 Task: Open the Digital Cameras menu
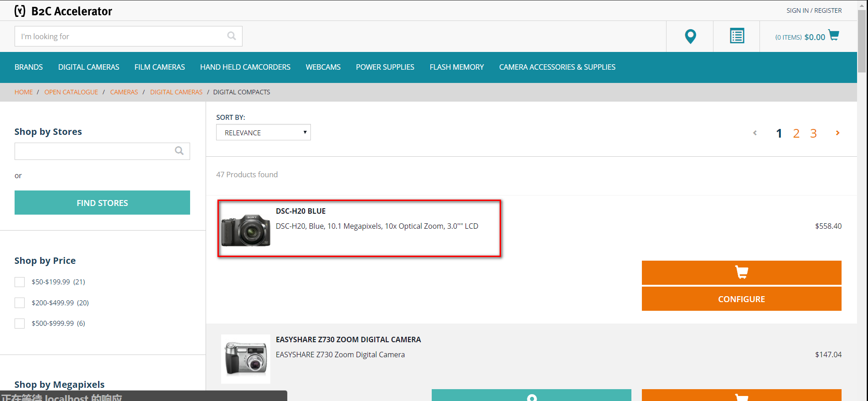coord(88,67)
